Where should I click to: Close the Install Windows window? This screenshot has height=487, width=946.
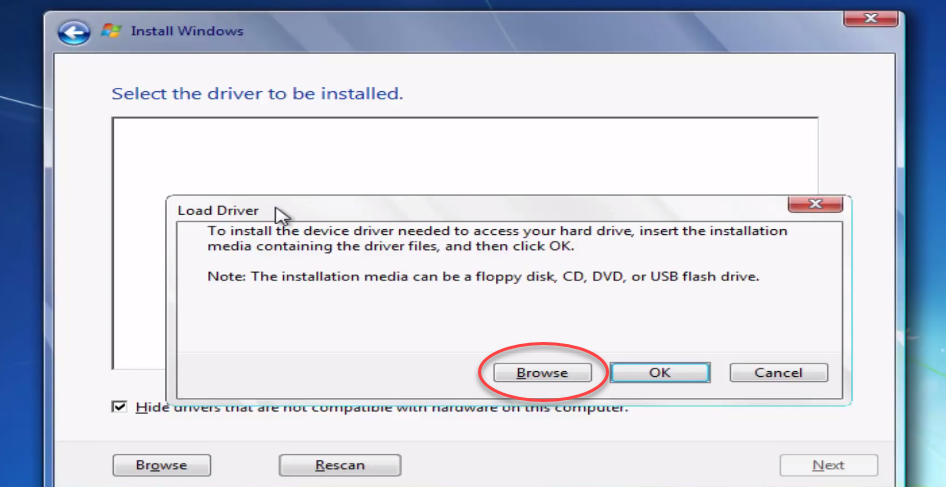[x=871, y=19]
